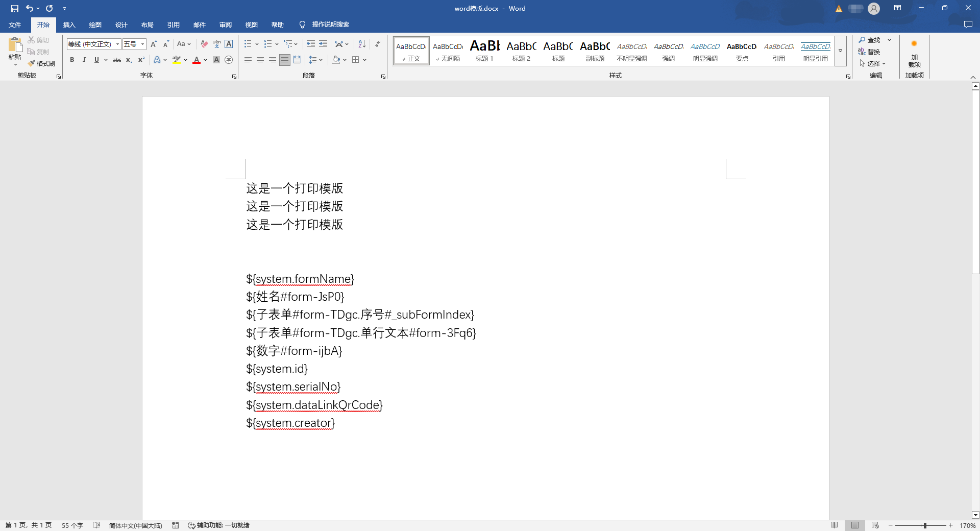Apply the 无间隔 style
980x531 pixels.
click(x=448, y=51)
